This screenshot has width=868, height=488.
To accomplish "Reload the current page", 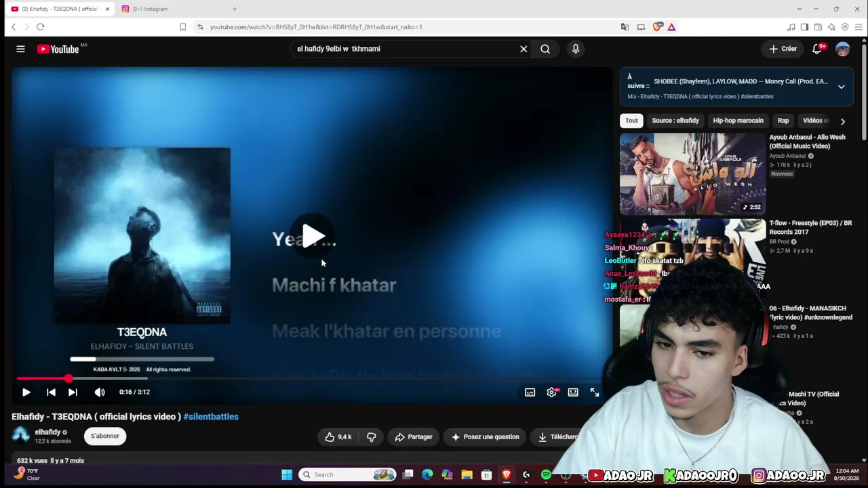I will tap(41, 27).
